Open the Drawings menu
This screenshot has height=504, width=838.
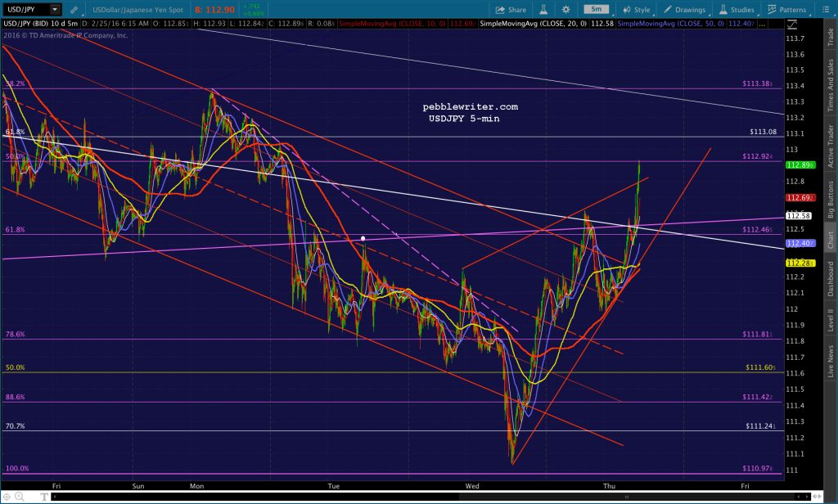point(685,10)
